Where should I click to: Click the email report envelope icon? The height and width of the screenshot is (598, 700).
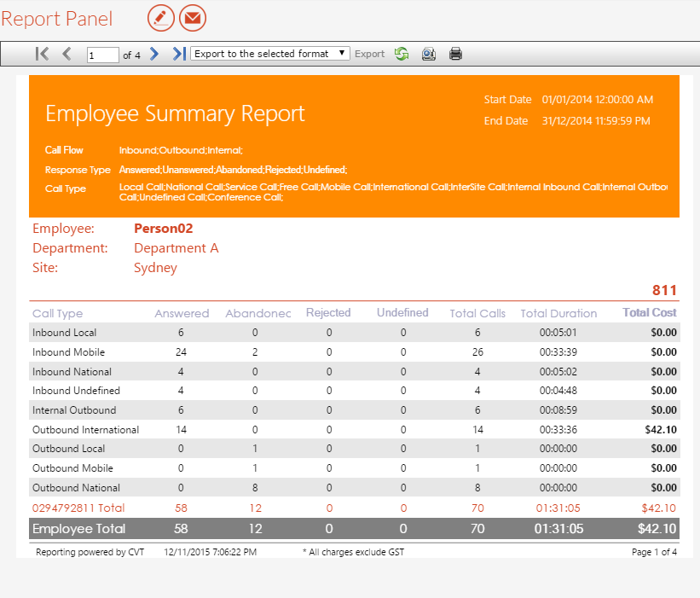193,17
